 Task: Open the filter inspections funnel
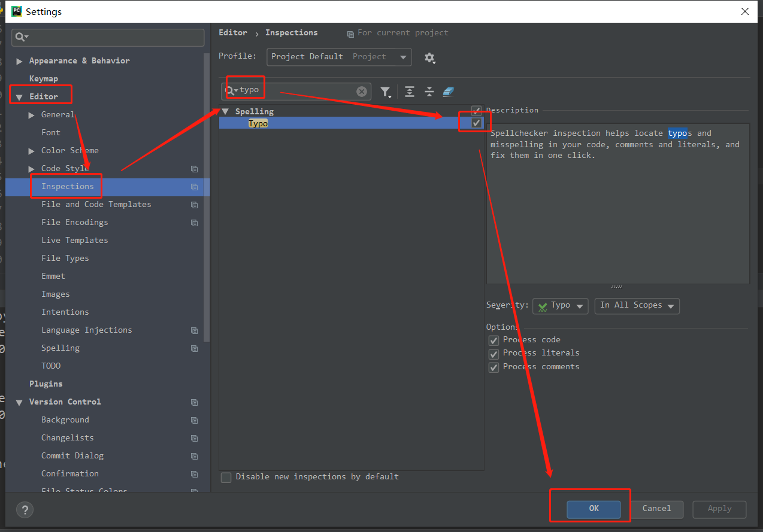386,92
